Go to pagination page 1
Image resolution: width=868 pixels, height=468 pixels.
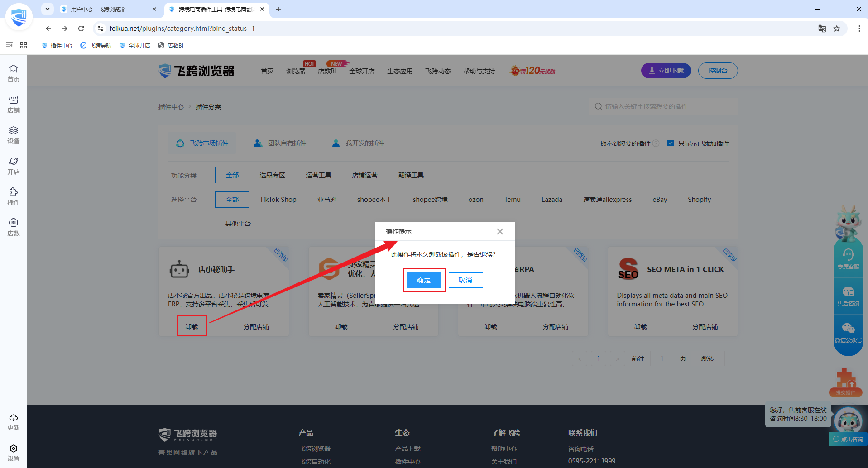point(599,358)
